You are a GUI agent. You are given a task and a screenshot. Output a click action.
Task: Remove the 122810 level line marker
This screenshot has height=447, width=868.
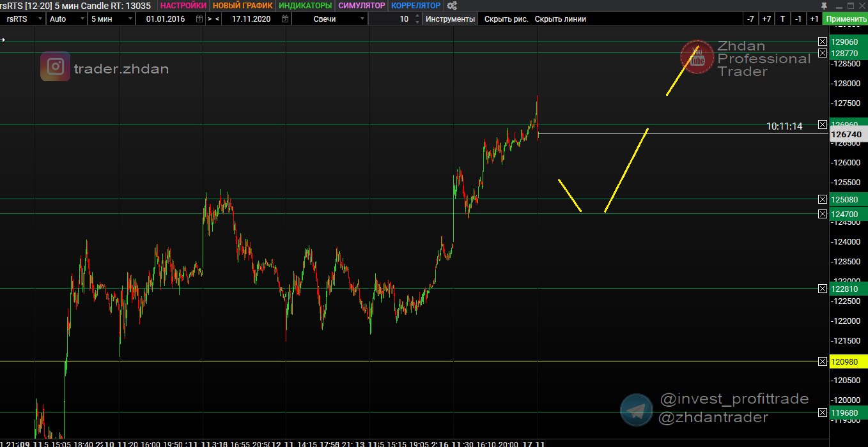click(x=823, y=289)
